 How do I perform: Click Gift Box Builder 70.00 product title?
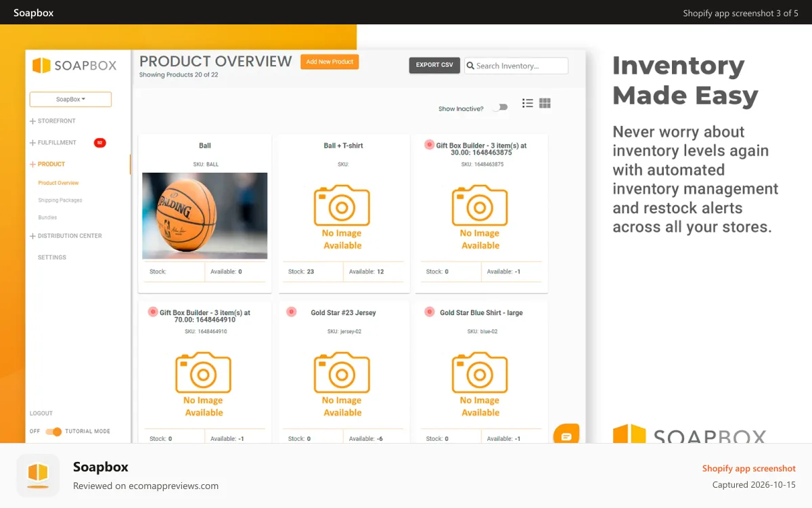[205, 316]
